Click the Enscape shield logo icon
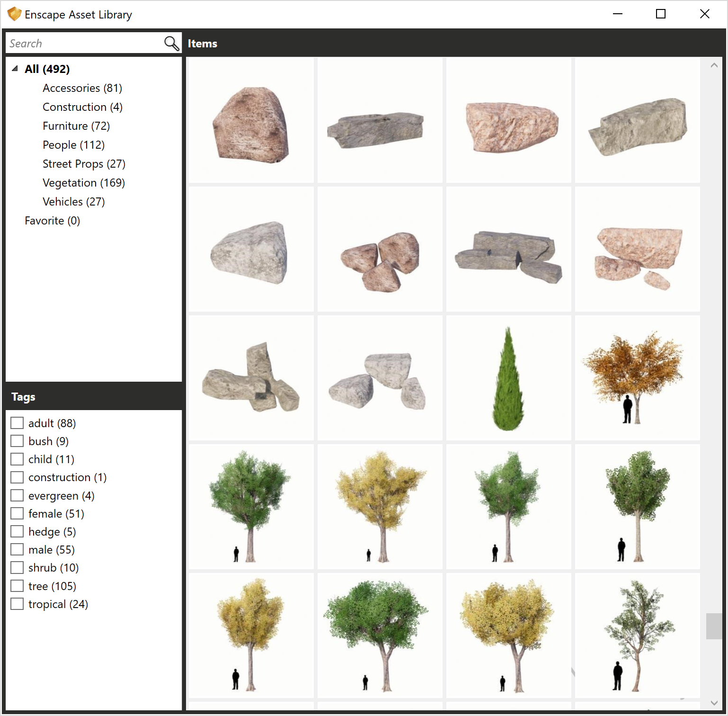Image resolution: width=728 pixels, height=716 pixels. pyautogui.click(x=14, y=14)
